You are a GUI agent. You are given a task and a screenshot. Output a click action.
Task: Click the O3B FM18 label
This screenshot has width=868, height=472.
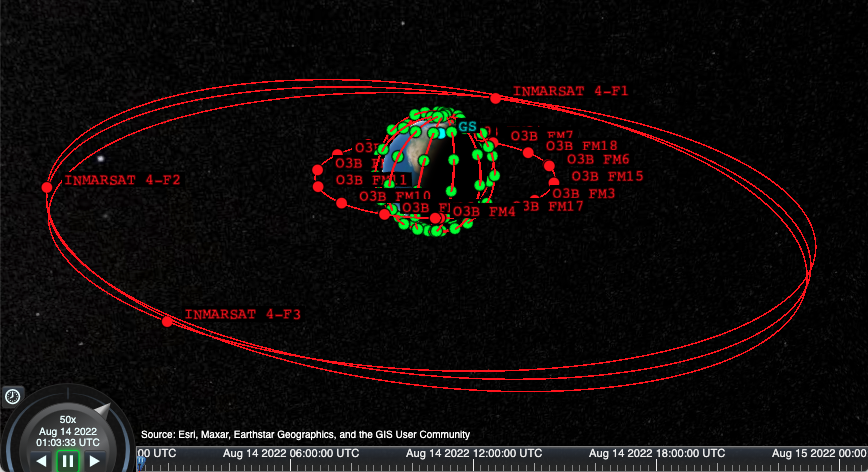pyautogui.click(x=581, y=146)
